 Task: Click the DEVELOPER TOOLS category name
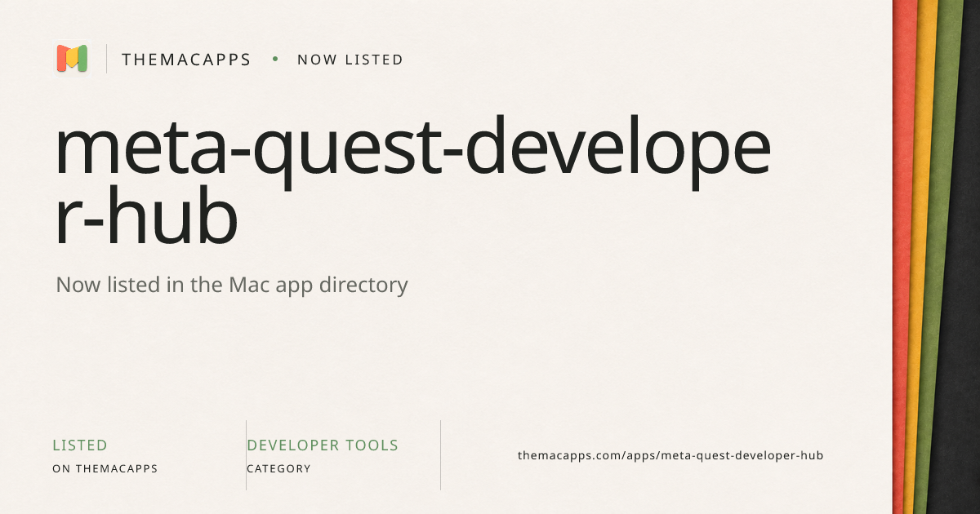[323, 445]
